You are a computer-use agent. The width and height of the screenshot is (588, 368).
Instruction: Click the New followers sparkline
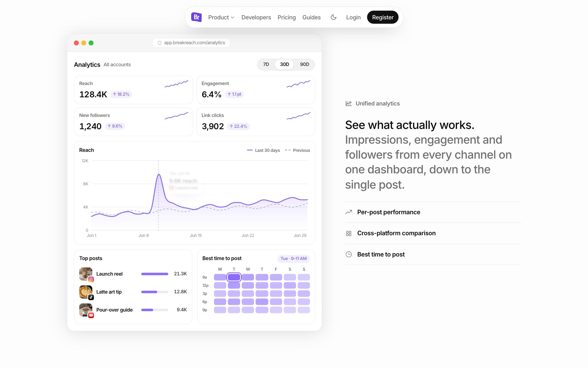[176, 116]
